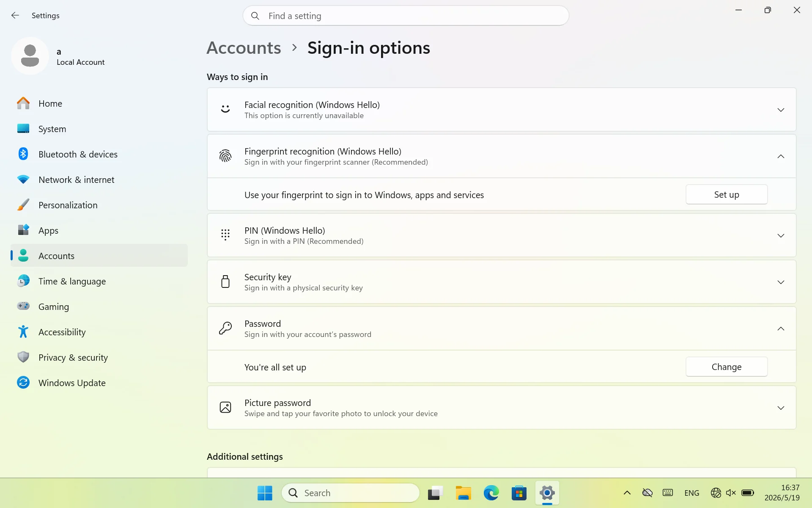Click the user profile avatar picture
Viewport: 812px width, 508px height.
(30, 56)
